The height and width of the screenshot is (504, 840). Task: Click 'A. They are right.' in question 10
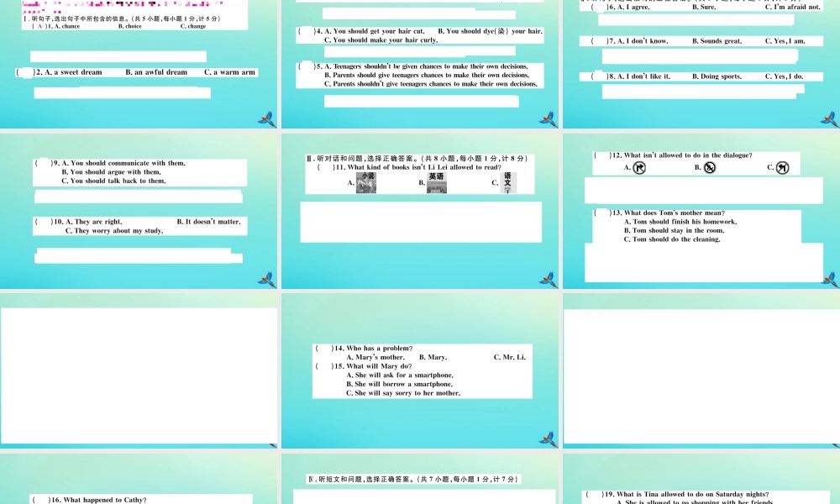tap(94, 222)
